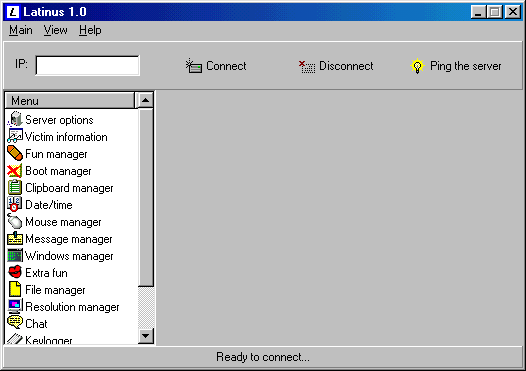This screenshot has width=526, height=371.
Task: Click the Connect network icon
Action: [x=194, y=66]
